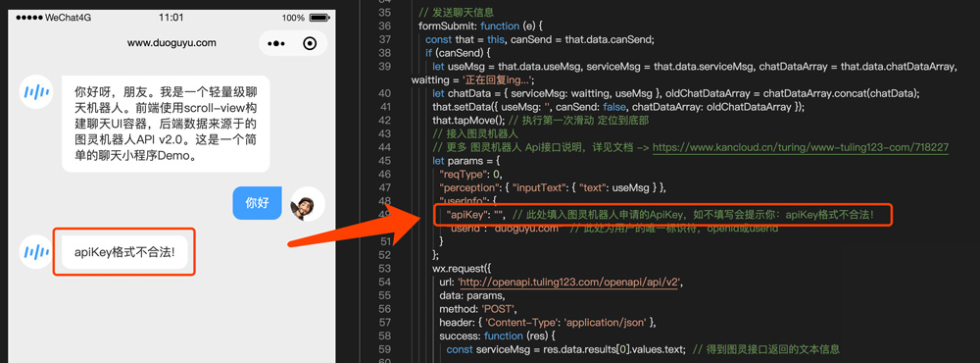This screenshot has height=363, width=980.
Task: Close mini program via capsule circle icon
Action: coord(310,44)
